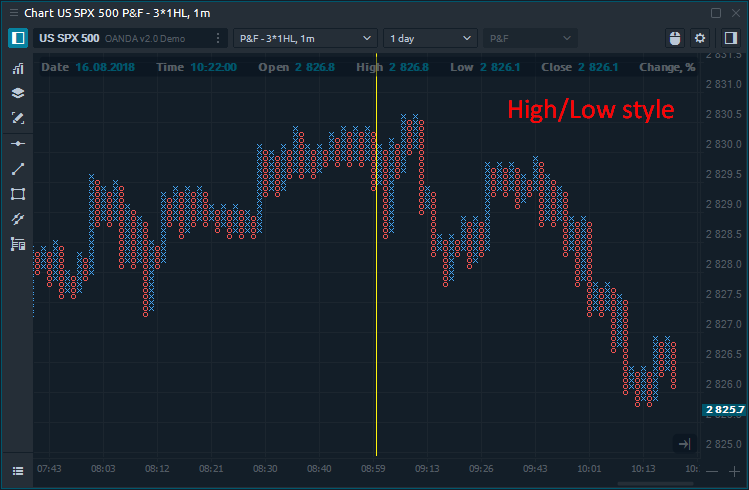The width and height of the screenshot is (749, 490).
Task: Toggle the right side panel
Action: [x=728, y=38]
